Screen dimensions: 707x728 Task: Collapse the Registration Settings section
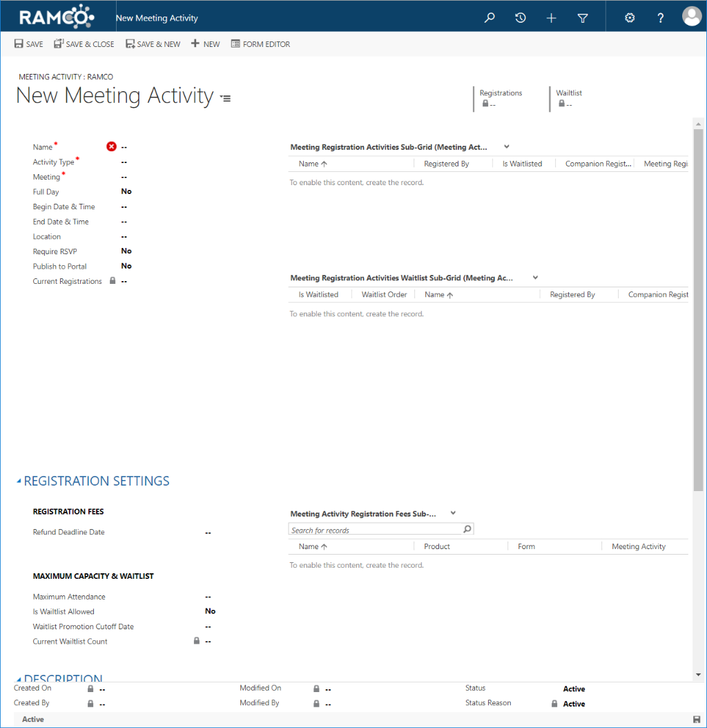pyautogui.click(x=19, y=481)
